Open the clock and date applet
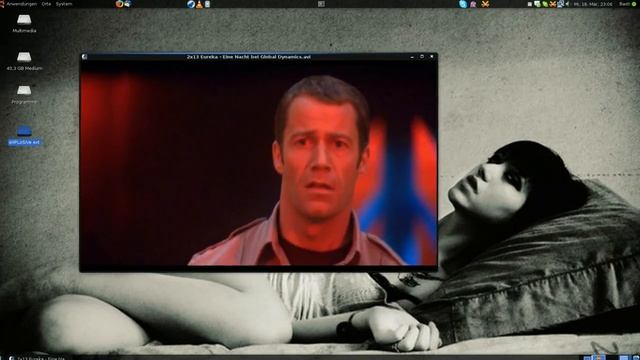Viewport: 640px width, 360px height. click(593, 4)
